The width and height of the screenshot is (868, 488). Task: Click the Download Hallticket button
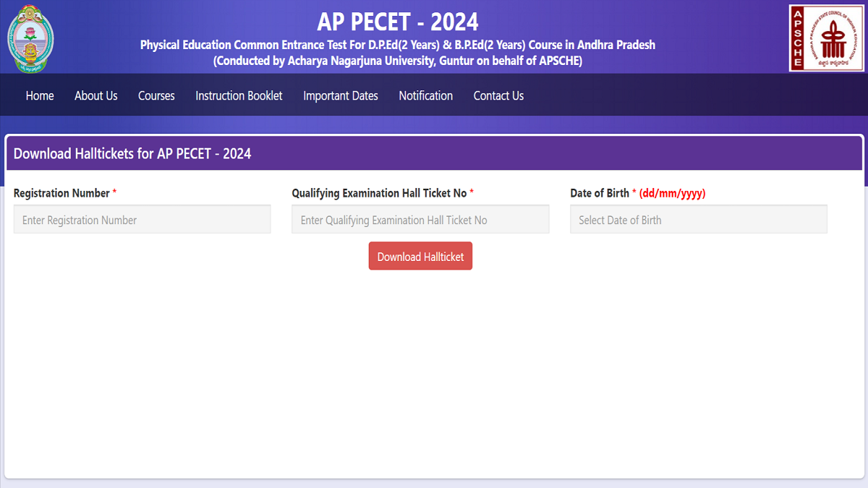[420, 256]
